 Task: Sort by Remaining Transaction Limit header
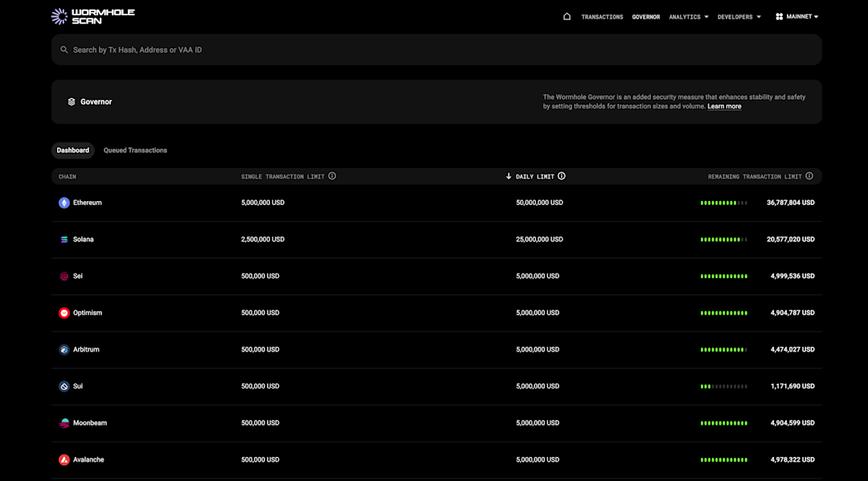(x=755, y=177)
